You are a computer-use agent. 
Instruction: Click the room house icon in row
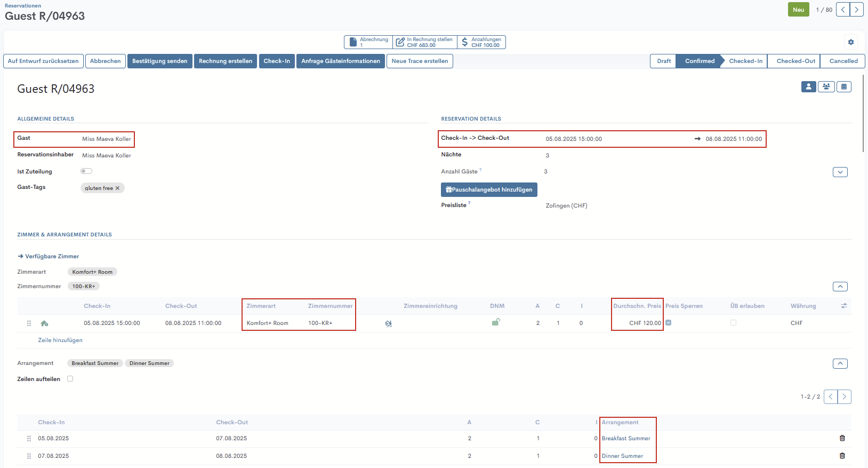click(x=45, y=323)
